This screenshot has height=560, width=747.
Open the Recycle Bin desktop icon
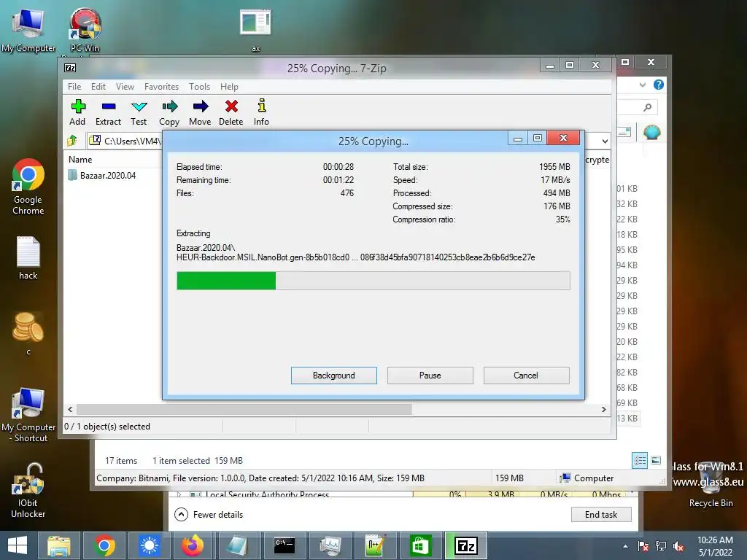pos(711,486)
